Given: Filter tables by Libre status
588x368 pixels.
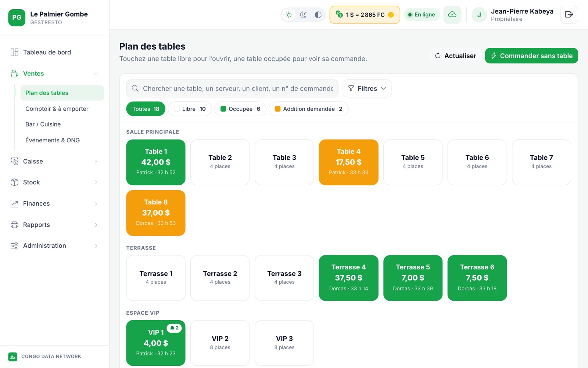Looking at the screenshot, I should [190, 109].
